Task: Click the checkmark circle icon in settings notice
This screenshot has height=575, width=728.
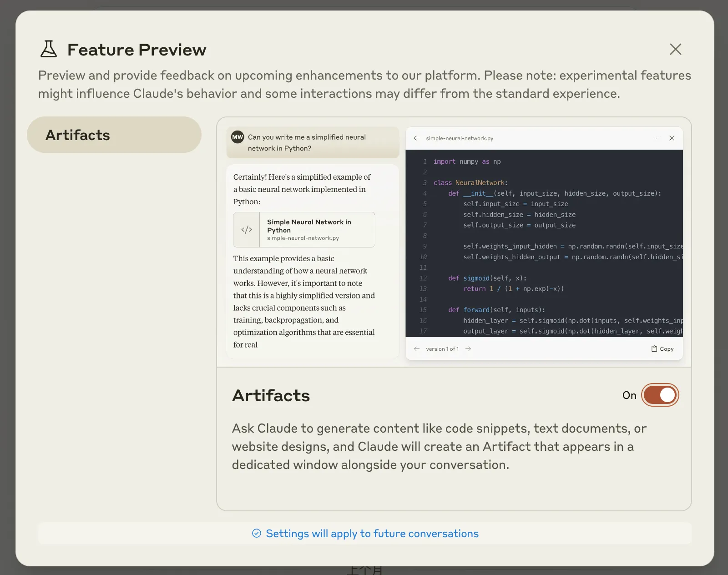Action: [x=257, y=534]
